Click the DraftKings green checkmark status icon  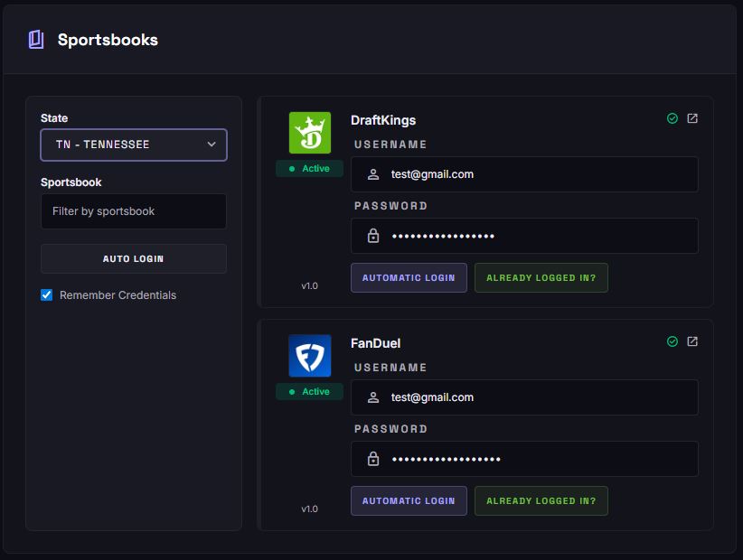tap(672, 118)
